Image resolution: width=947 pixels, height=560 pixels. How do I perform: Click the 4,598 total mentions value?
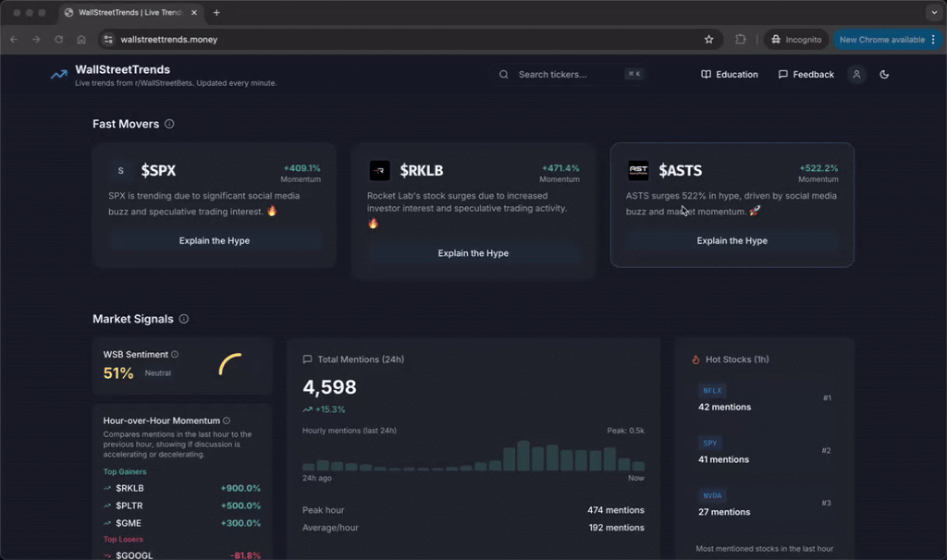(x=330, y=387)
